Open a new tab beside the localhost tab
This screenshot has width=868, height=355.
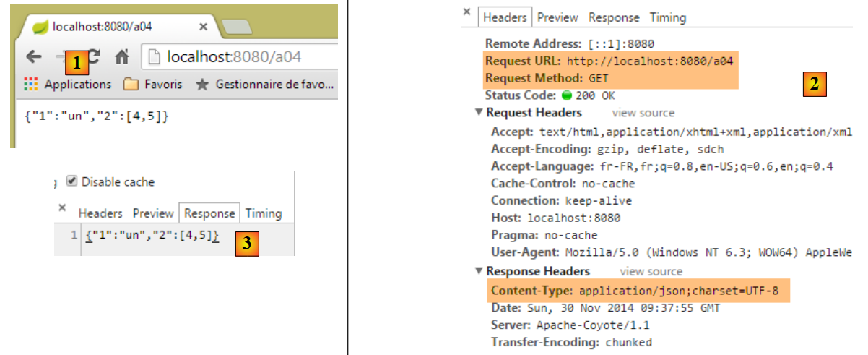pyautogui.click(x=235, y=27)
